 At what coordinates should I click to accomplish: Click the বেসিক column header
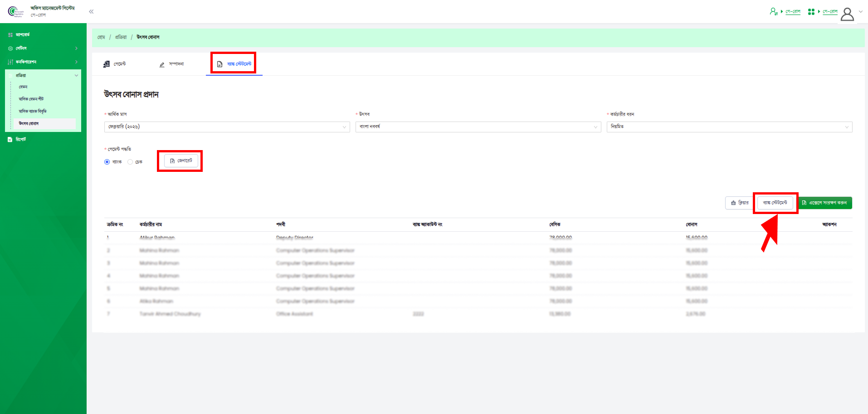coord(555,225)
